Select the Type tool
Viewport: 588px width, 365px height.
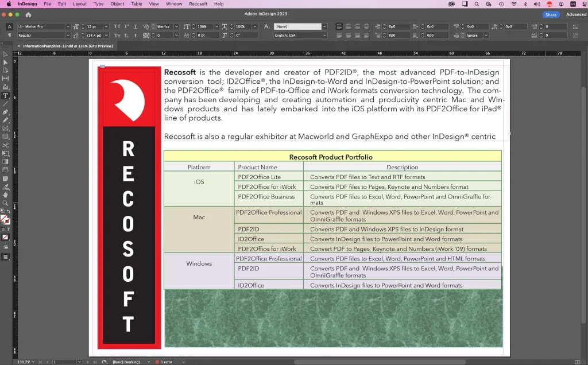(x=5, y=96)
